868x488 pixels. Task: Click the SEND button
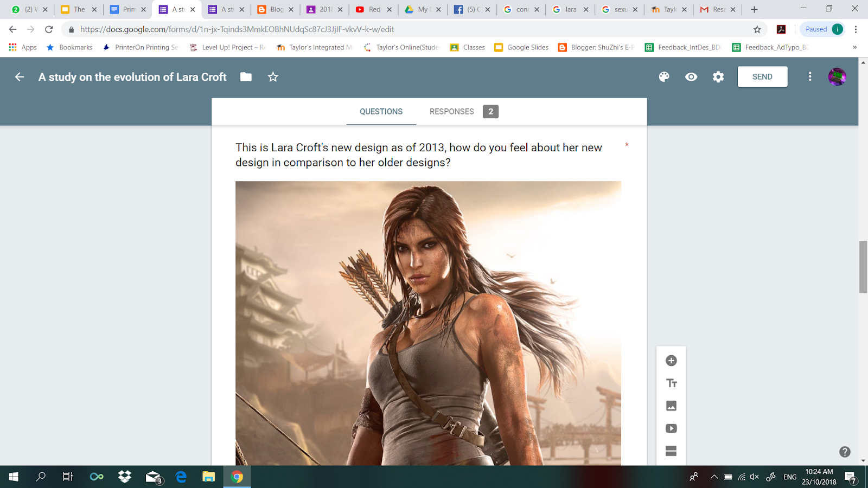point(762,77)
